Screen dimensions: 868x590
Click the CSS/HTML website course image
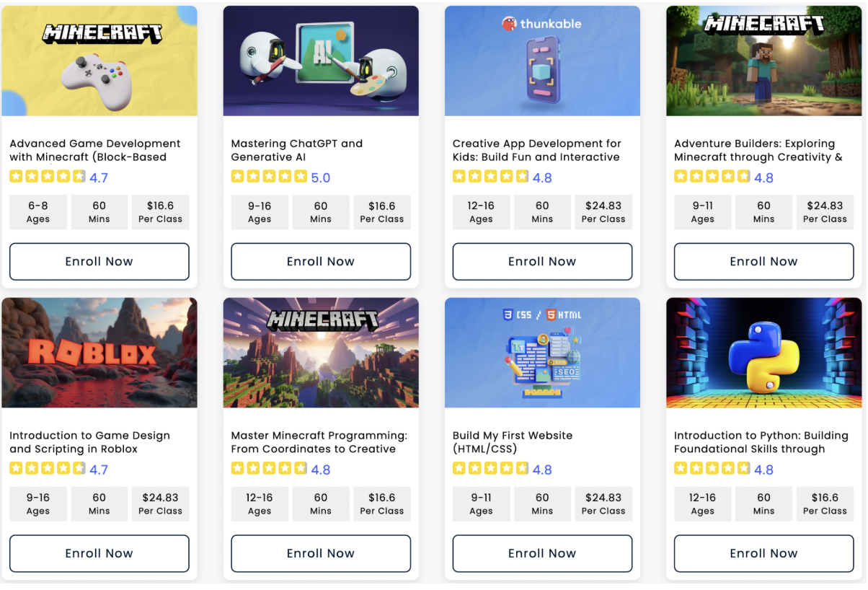click(542, 352)
